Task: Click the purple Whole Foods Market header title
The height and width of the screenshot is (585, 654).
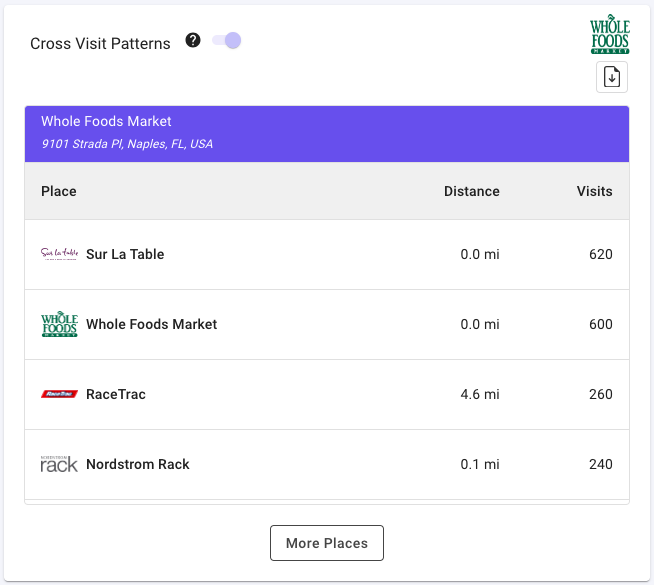Action: pos(106,122)
